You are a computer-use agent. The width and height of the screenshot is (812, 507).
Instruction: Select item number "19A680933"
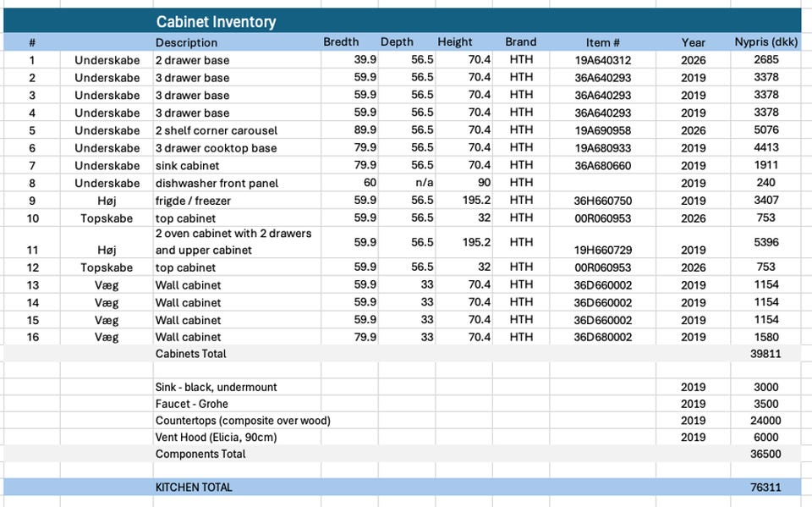603,148
